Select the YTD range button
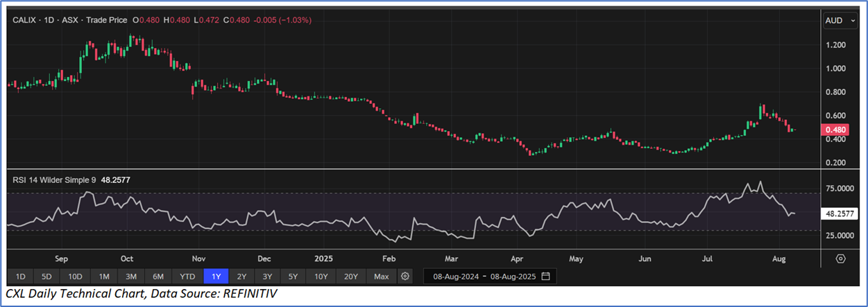 [187, 277]
